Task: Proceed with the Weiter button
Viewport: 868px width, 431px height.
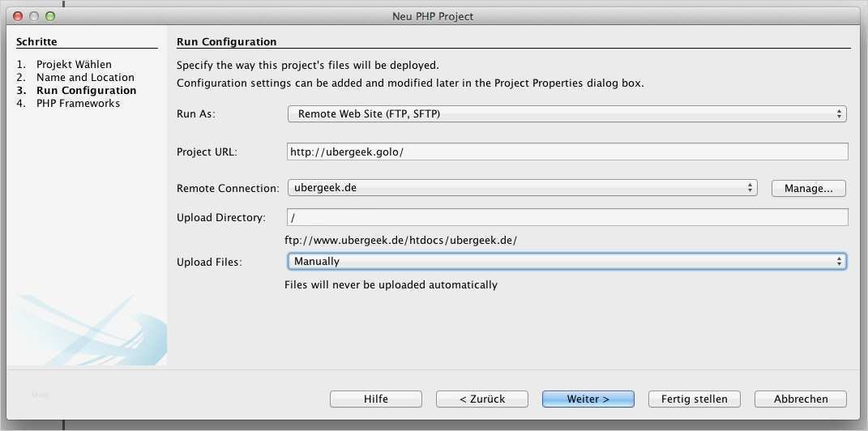Action: (x=588, y=399)
